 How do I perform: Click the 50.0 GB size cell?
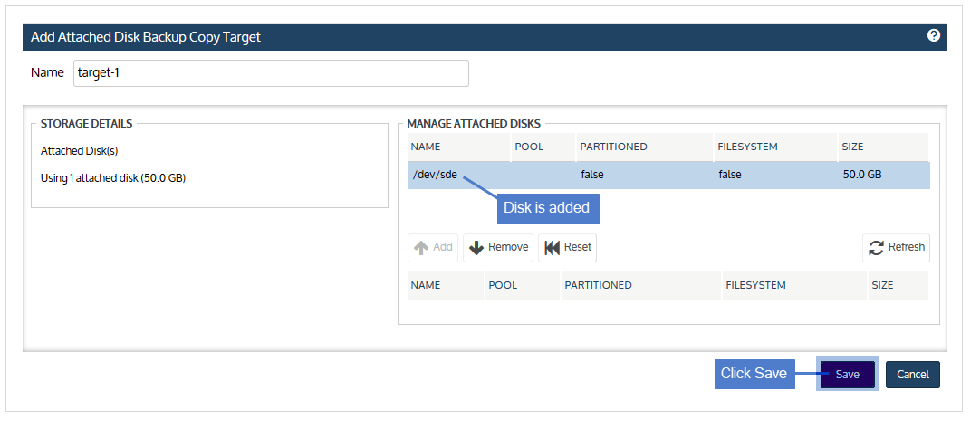pos(862,175)
